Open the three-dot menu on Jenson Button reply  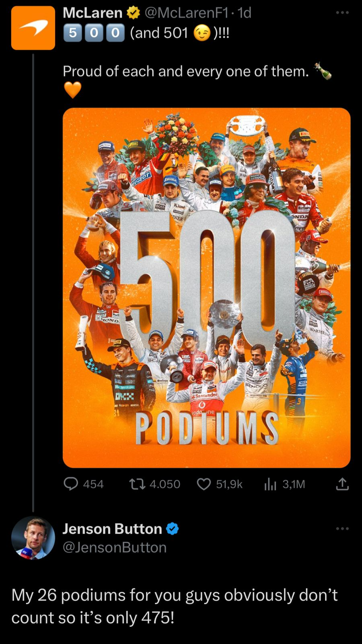(x=342, y=528)
